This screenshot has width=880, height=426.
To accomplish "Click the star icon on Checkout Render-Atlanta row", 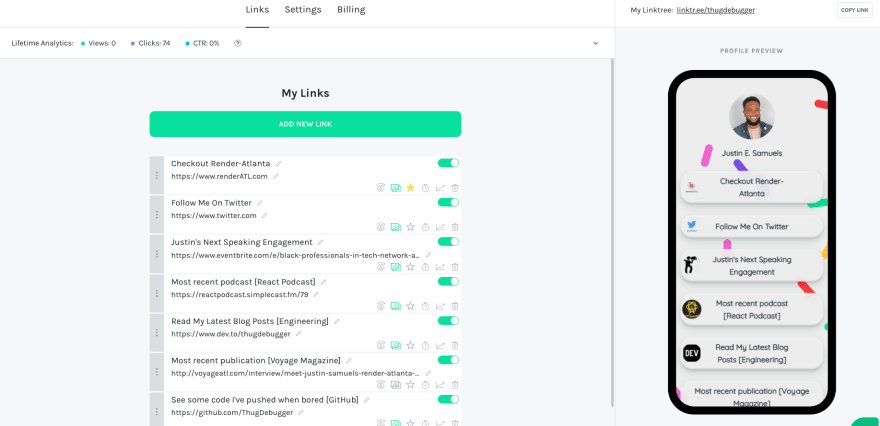I will tap(410, 187).
